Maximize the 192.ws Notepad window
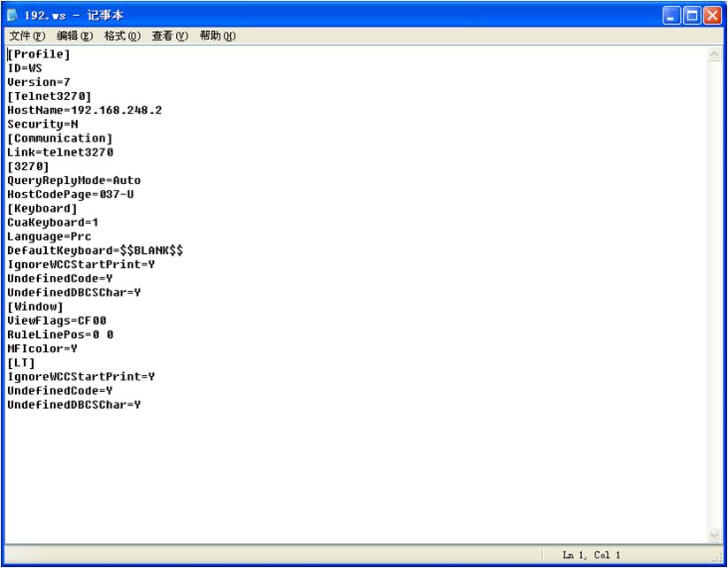728x568 pixels. pos(692,16)
